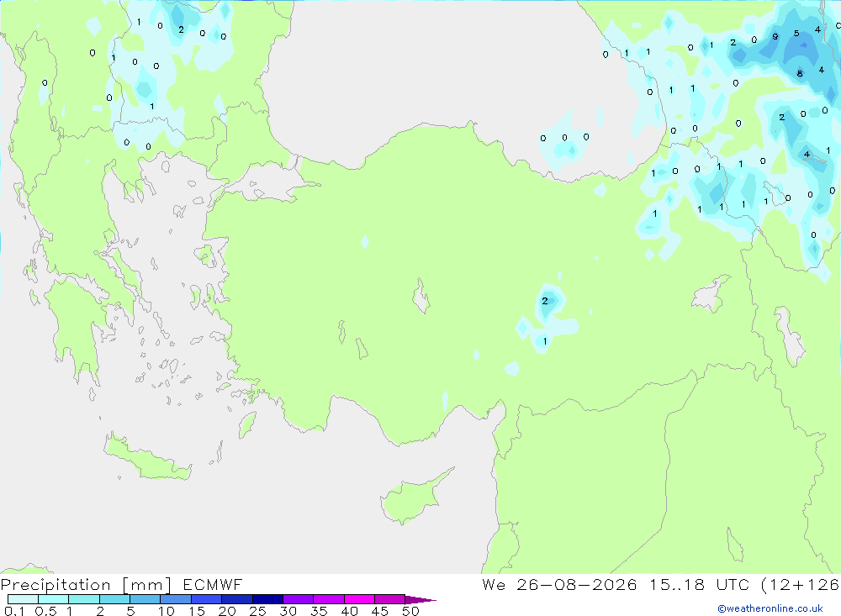Select the 25–30 mm dark navy legend swatch
841x616 pixels.
[x=267, y=599]
